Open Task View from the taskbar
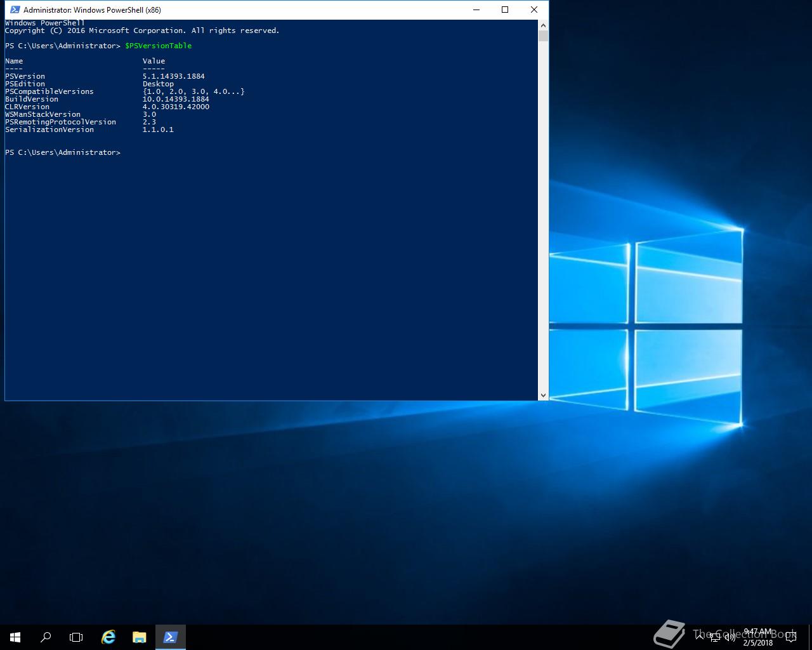 [76, 637]
